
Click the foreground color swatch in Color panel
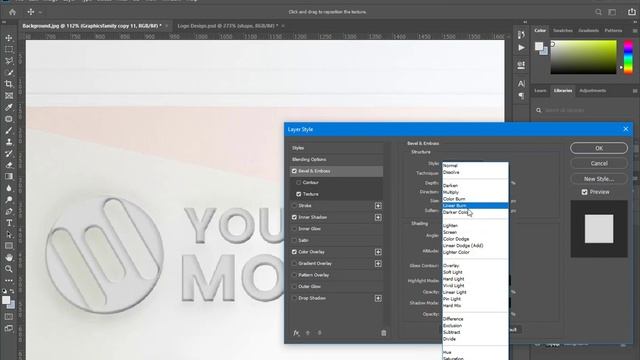[x=539, y=46]
